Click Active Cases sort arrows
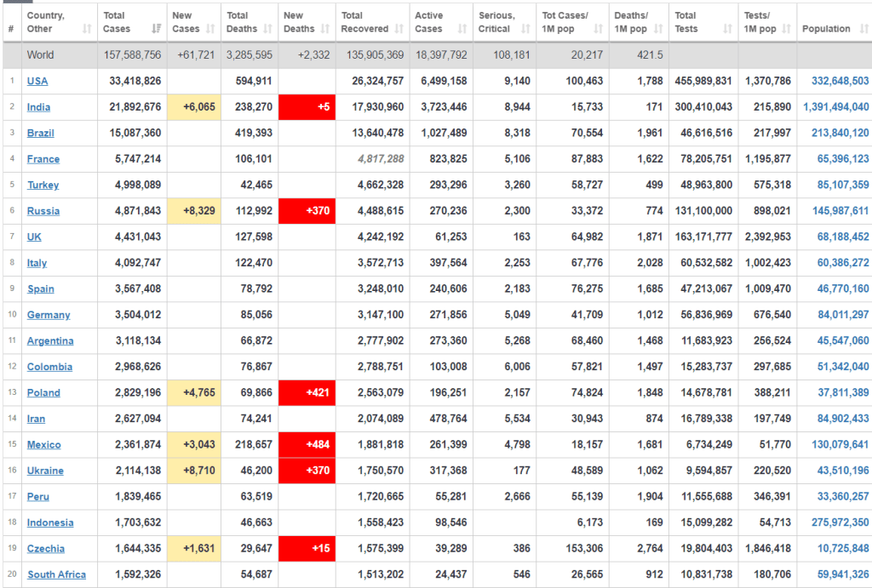This screenshot has height=588, width=872. [461, 29]
